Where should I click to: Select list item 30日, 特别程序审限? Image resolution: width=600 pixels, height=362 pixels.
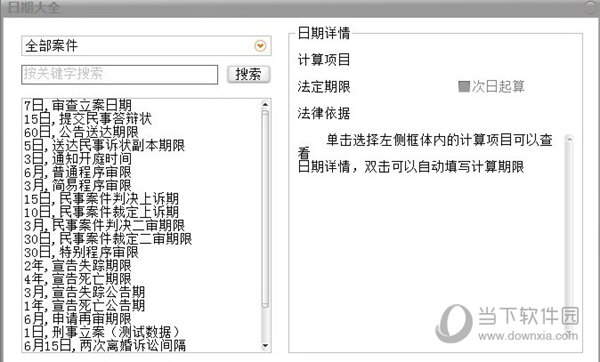tap(82, 252)
